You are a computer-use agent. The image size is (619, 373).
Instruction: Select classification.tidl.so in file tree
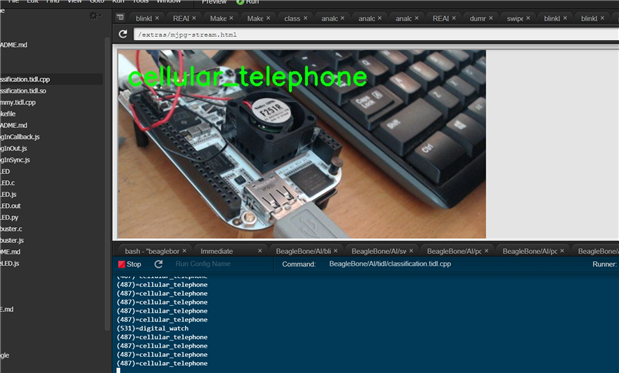click(23, 91)
